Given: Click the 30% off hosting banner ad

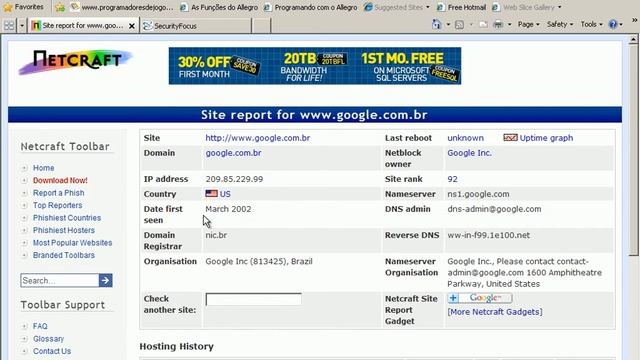Looking at the screenshot, I should point(315,66).
